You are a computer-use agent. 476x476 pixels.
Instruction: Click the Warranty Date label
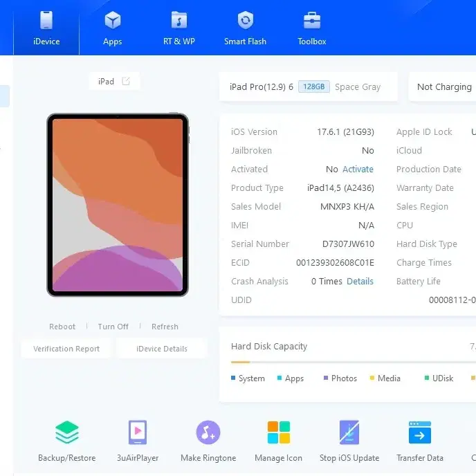(425, 188)
